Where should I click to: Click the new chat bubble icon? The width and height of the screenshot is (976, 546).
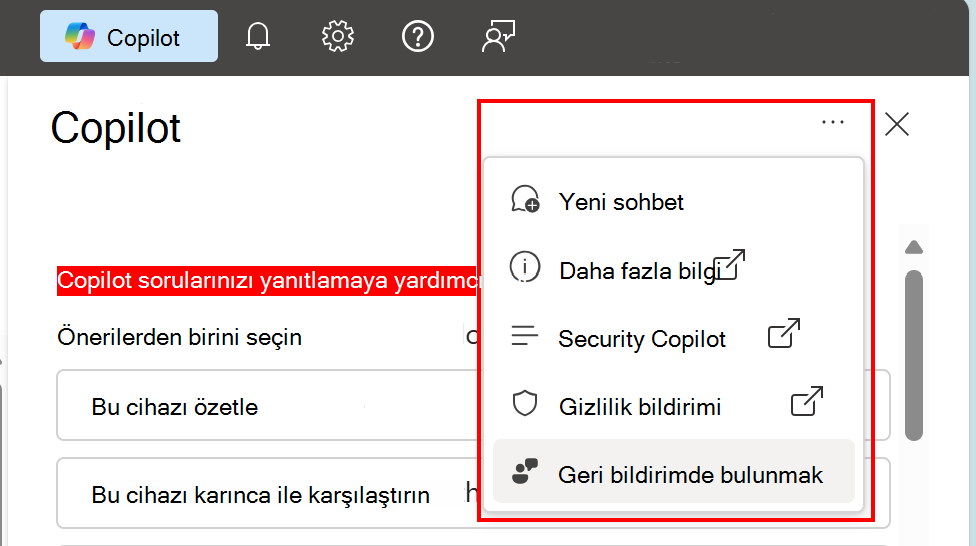point(525,199)
